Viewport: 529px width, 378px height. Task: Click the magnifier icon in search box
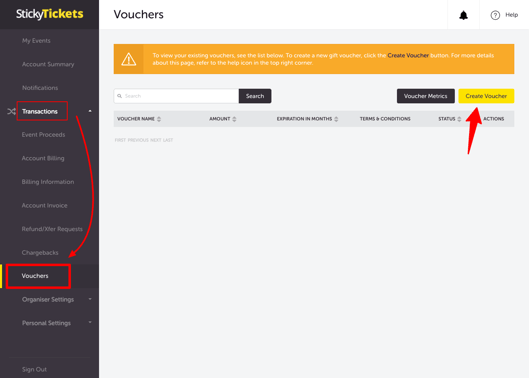point(119,96)
